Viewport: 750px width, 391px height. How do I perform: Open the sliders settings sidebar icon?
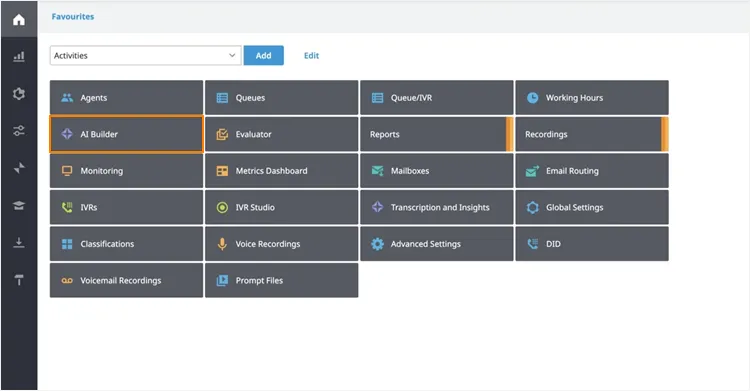(19, 130)
